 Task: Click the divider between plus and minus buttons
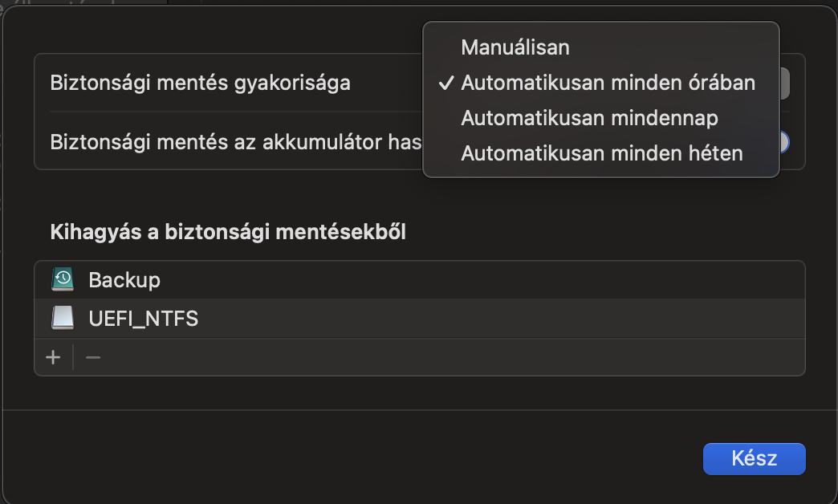click(x=73, y=357)
